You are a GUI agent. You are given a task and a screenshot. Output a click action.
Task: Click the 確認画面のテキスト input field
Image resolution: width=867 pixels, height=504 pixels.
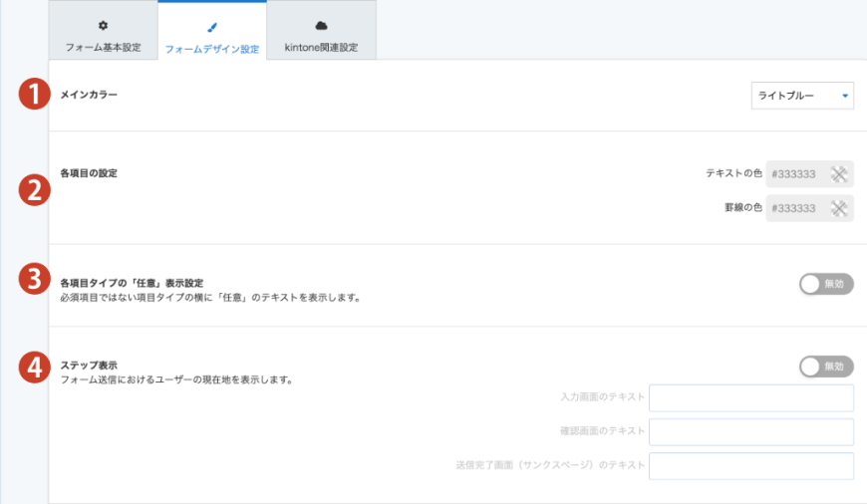tap(750, 431)
